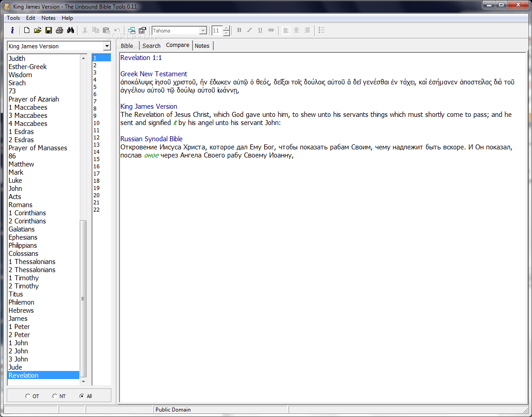
Task: Toggle italic formatting
Action: (249, 30)
